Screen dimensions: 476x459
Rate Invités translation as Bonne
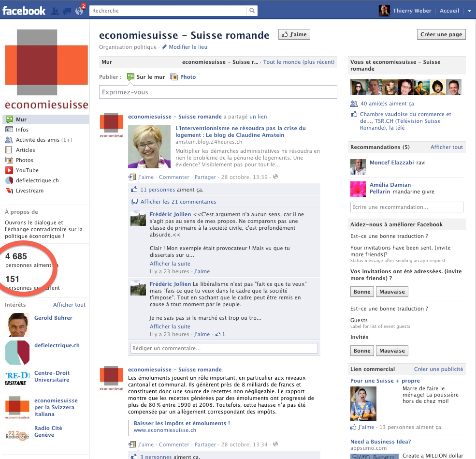(x=362, y=351)
